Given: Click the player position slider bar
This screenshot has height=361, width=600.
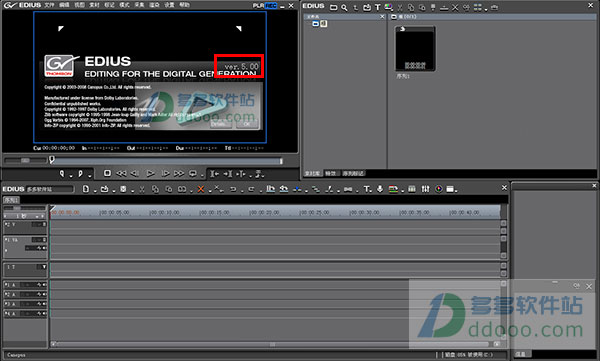Looking at the screenshot, I should (x=166, y=161).
